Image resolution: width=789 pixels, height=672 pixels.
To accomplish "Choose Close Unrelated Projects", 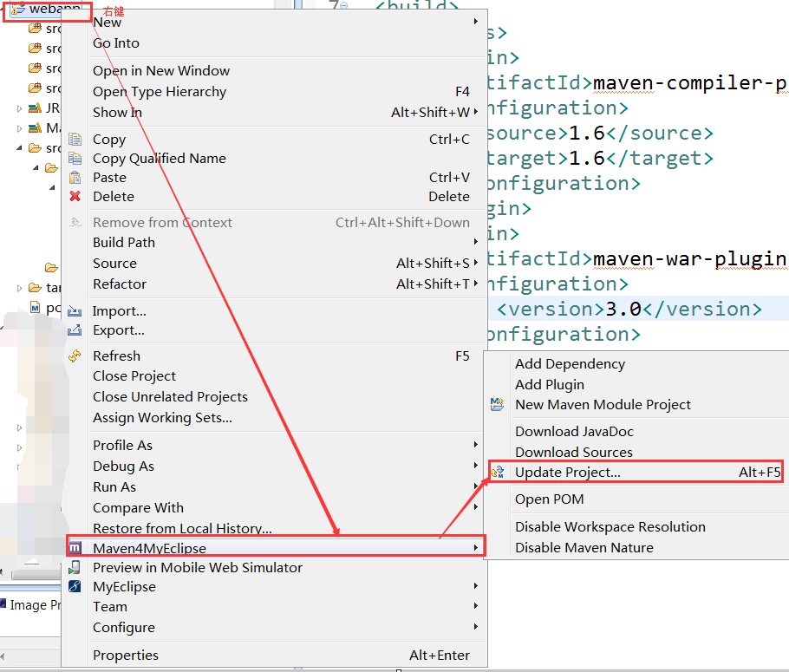I will pos(170,397).
